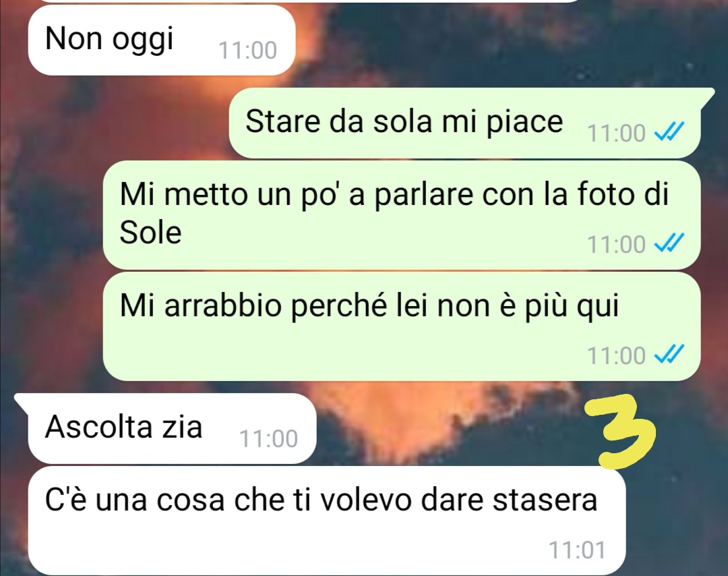Image resolution: width=728 pixels, height=576 pixels.
Task: Tap the 11:00 timestamp beside 'Ascolta zia'
Action: pos(268,439)
